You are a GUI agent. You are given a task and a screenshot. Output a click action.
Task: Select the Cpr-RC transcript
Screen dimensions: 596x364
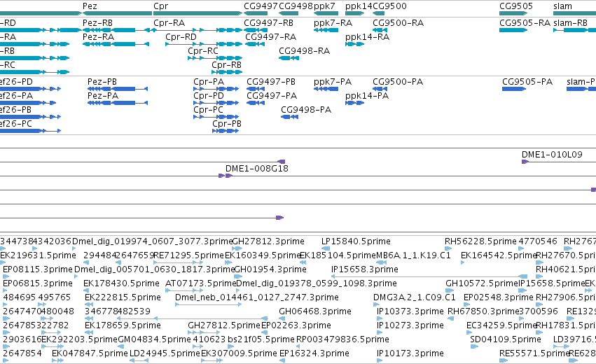coord(215,58)
